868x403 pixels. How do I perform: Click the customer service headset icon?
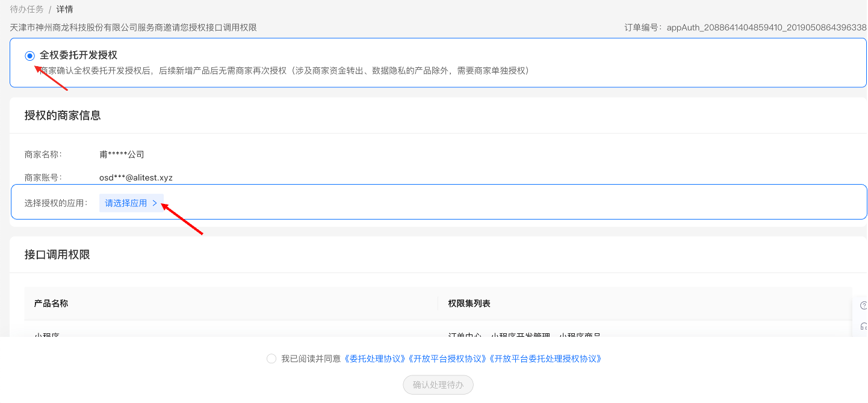pos(864,326)
